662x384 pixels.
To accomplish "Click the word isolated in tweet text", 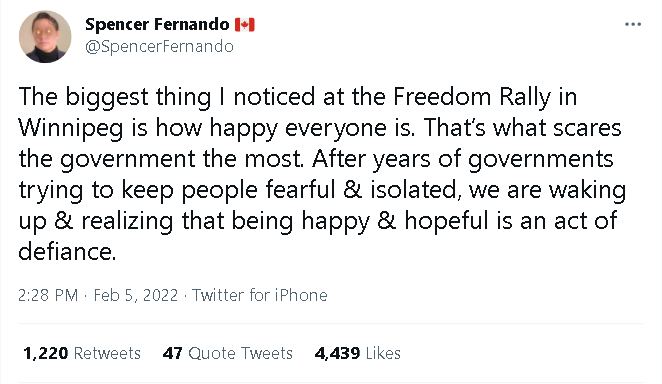I will click(415, 189).
